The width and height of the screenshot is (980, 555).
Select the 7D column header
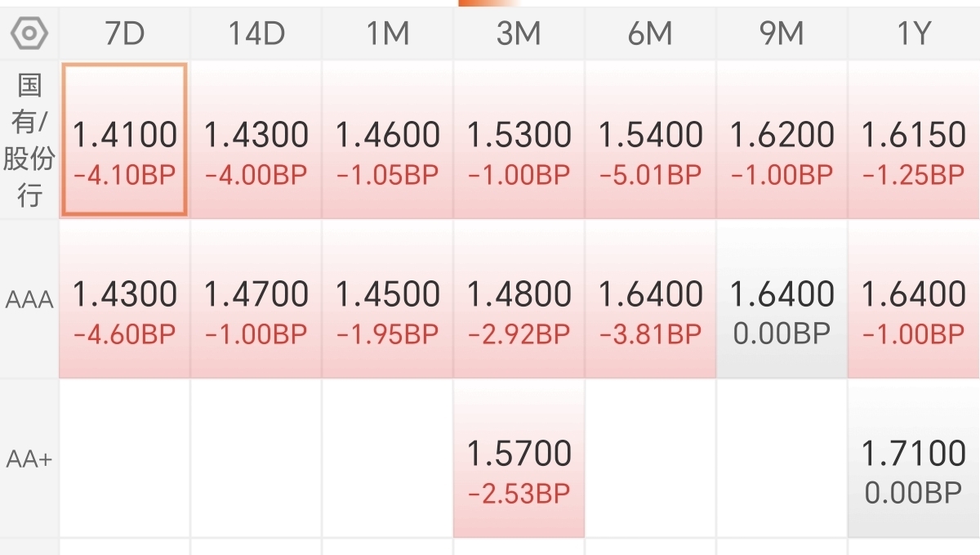click(125, 34)
